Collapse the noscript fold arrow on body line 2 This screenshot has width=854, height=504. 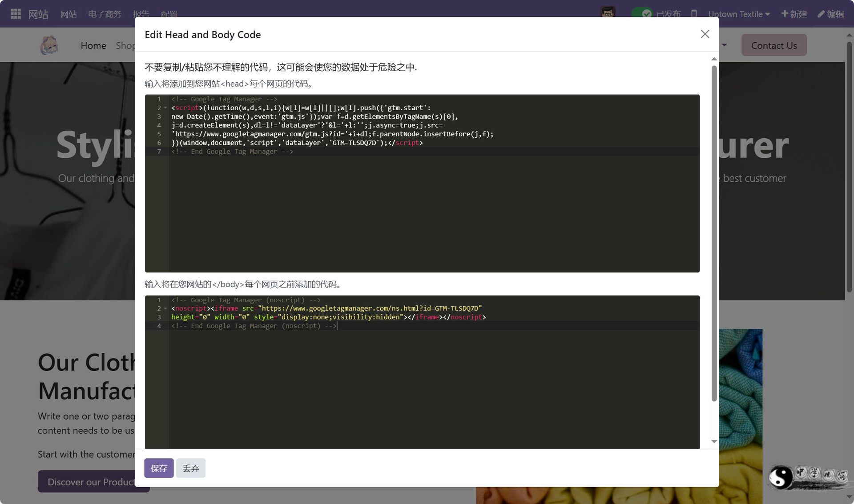click(x=165, y=308)
